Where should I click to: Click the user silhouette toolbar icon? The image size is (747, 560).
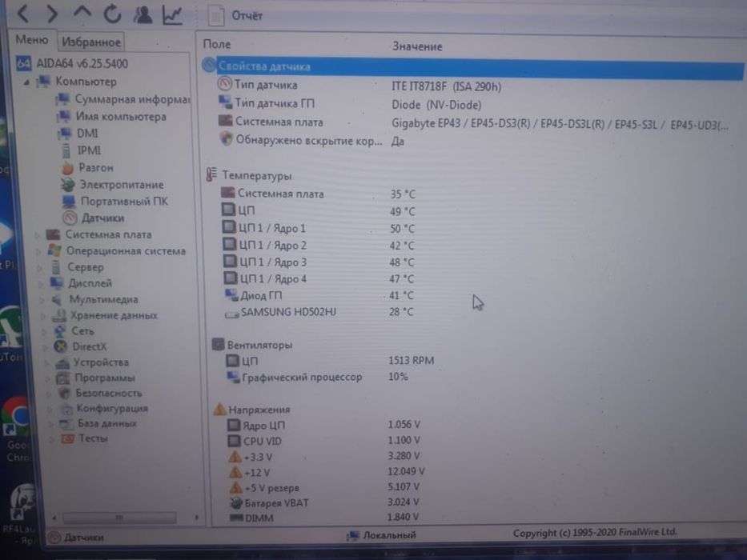click(143, 14)
